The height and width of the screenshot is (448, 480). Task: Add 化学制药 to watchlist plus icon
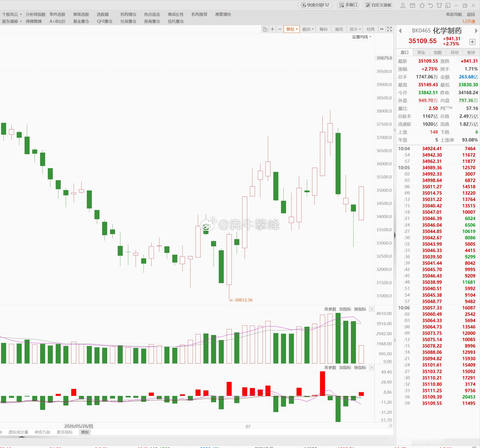coord(472,42)
